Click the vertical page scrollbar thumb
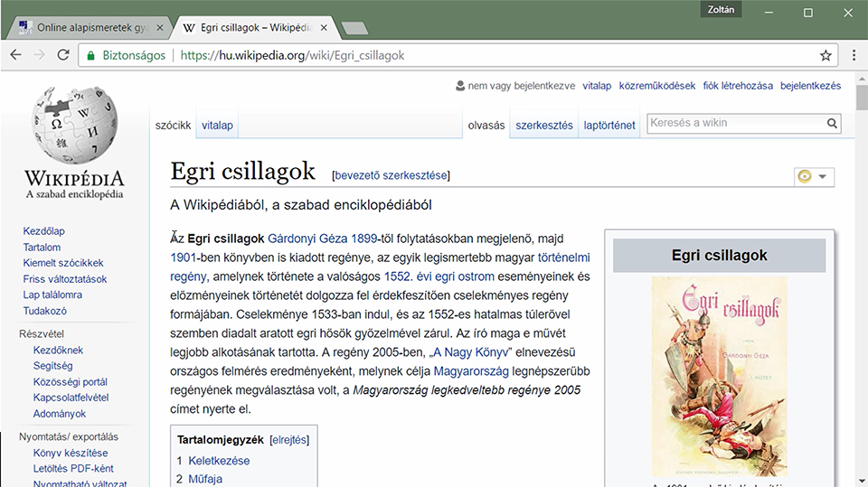868x487 pixels. [x=862, y=98]
